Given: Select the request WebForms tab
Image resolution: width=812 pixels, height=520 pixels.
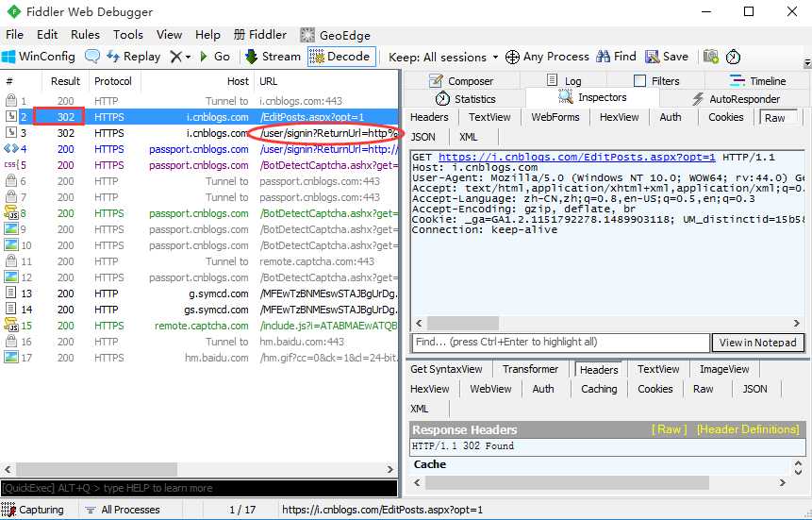Looking at the screenshot, I should [555, 117].
